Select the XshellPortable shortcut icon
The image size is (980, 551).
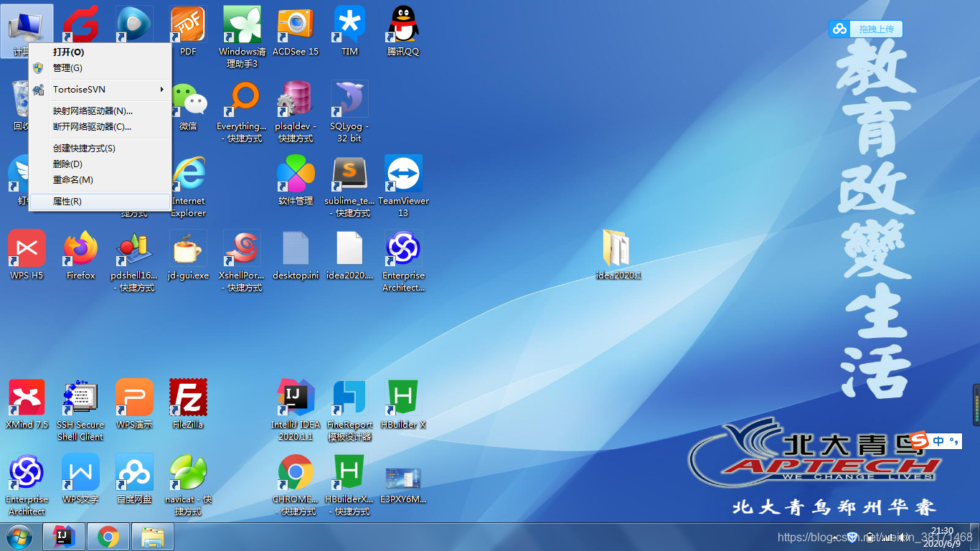[242, 249]
